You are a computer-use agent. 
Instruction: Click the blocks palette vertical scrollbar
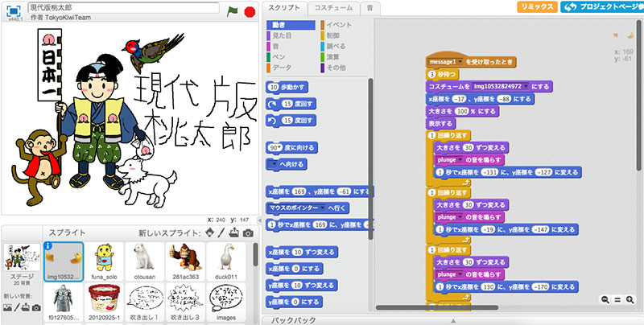click(371, 158)
